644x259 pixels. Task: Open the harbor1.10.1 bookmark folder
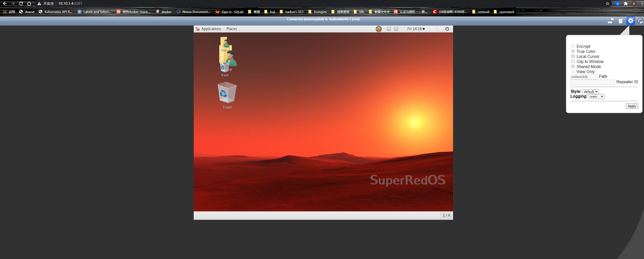pyautogui.click(x=291, y=12)
